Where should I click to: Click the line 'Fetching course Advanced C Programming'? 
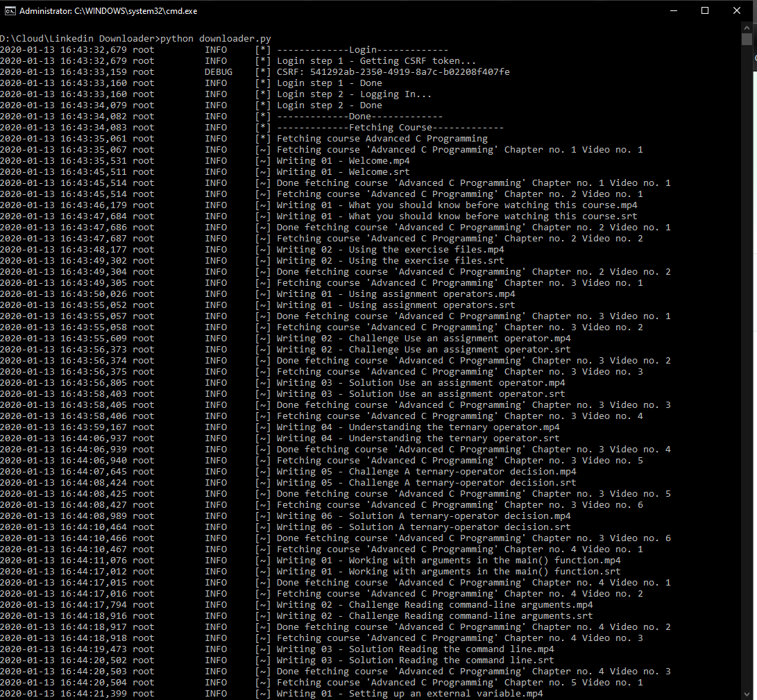(382, 139)
